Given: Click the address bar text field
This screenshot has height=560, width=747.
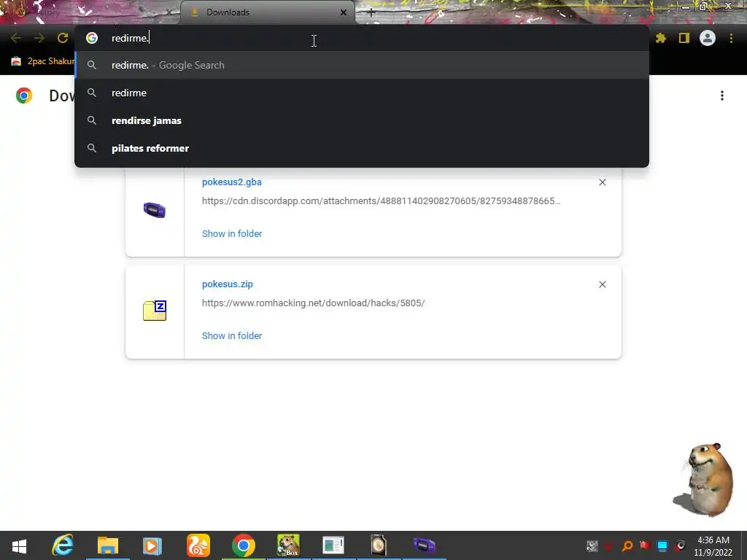Looking at the screenshot, I should [362, 38].
